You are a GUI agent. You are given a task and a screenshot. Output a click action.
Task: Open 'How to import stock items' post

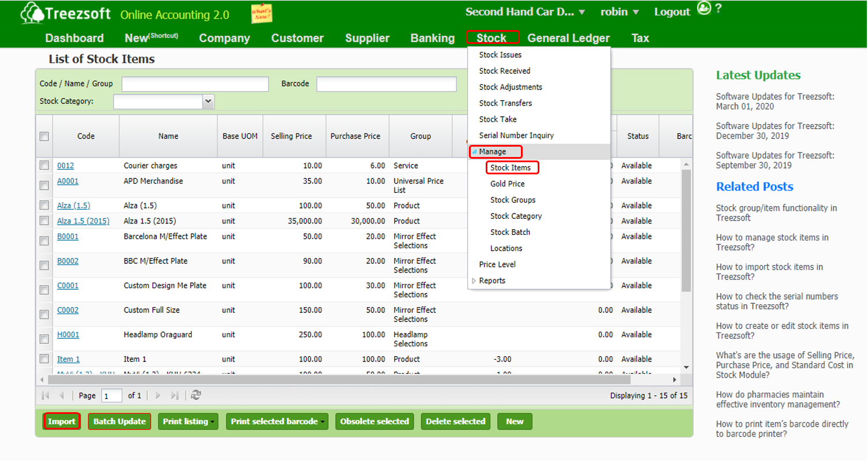(x=770, y=272)
